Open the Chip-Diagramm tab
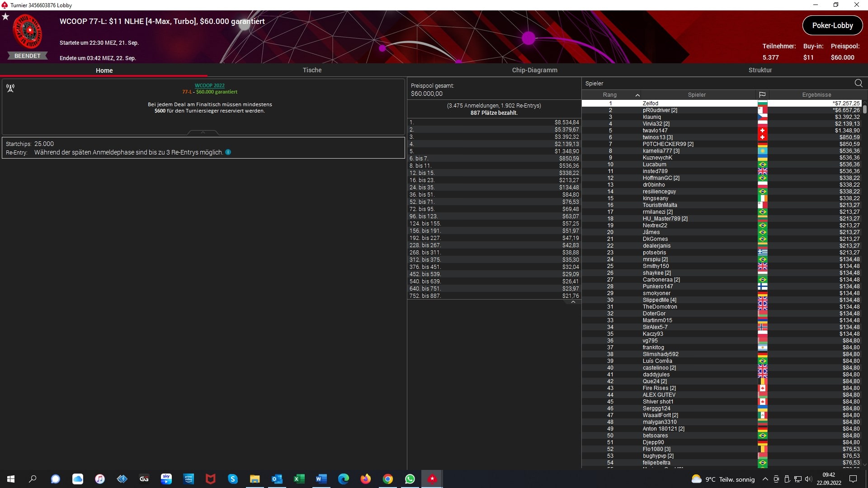 (x=535, y=70)
